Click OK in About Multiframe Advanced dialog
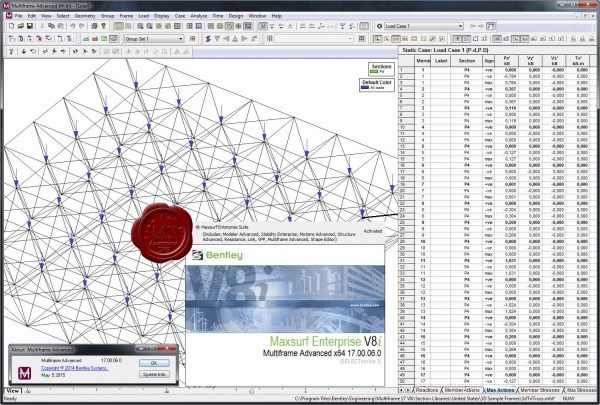The image size is (600, 405). click(154, 363)
